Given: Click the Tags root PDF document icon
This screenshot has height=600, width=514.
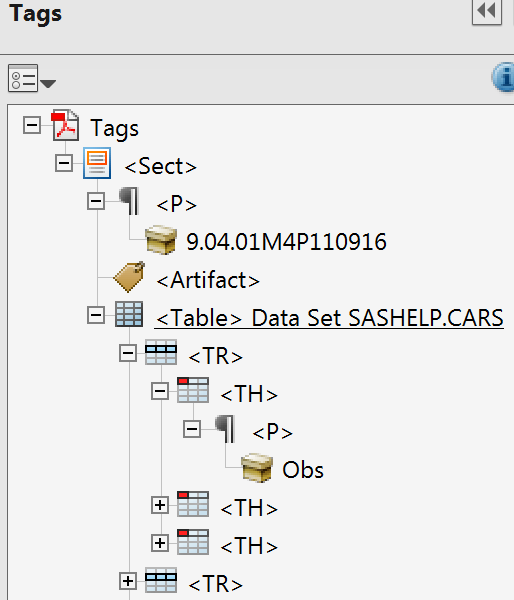Looking at the screenshot, I should (x=65, y=125).
